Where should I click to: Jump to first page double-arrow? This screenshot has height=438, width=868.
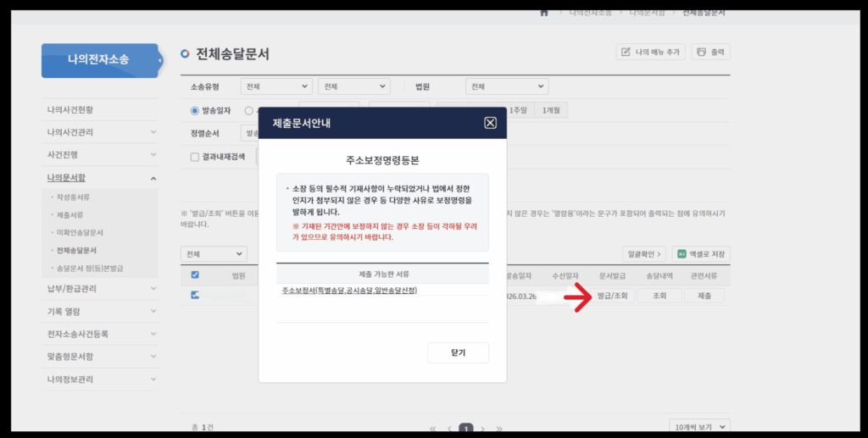[x=433, y=429]
